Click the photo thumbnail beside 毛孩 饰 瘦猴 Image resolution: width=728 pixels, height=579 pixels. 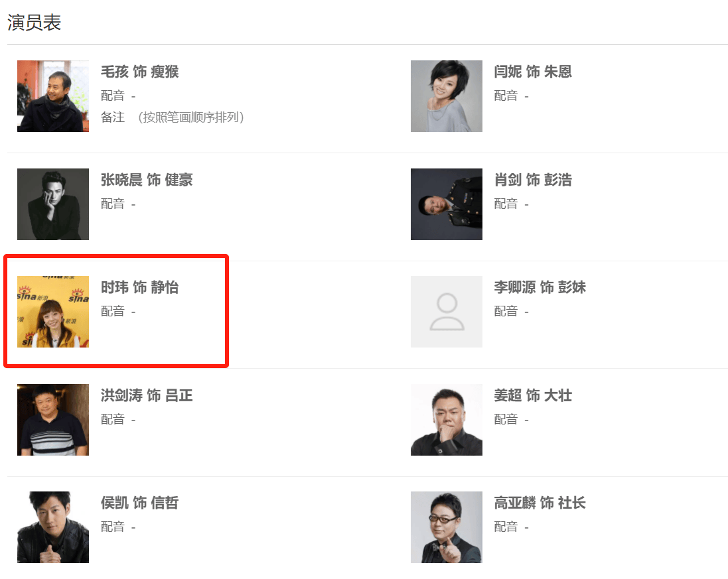[53, 96]
